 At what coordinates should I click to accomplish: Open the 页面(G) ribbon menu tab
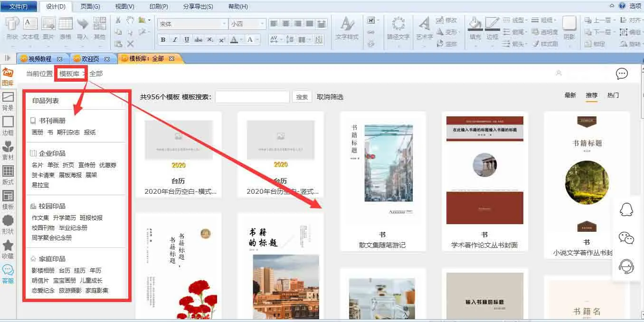(x=90, y=7)
